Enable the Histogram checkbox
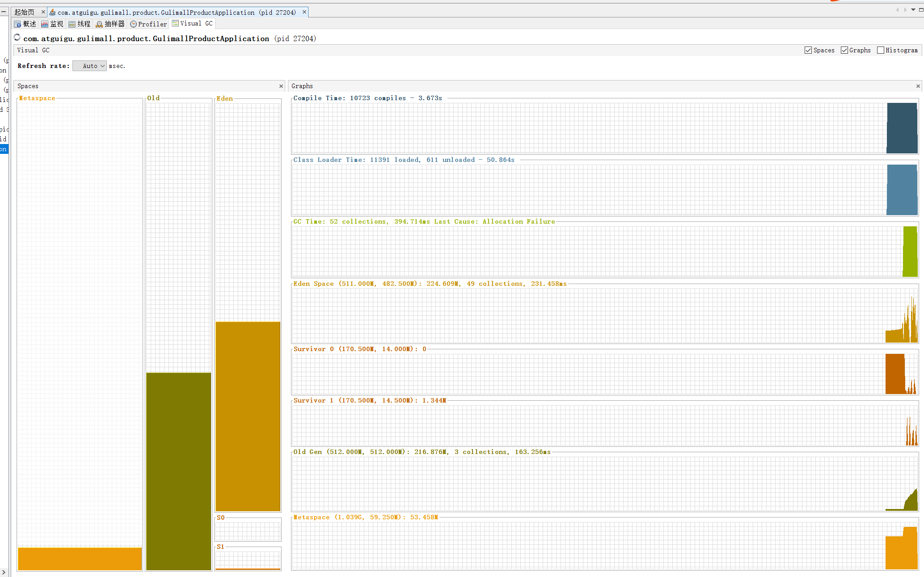Image resolution: width=924 pixels, height=577 pixels. pyautogui.click(x=881, y=51)
